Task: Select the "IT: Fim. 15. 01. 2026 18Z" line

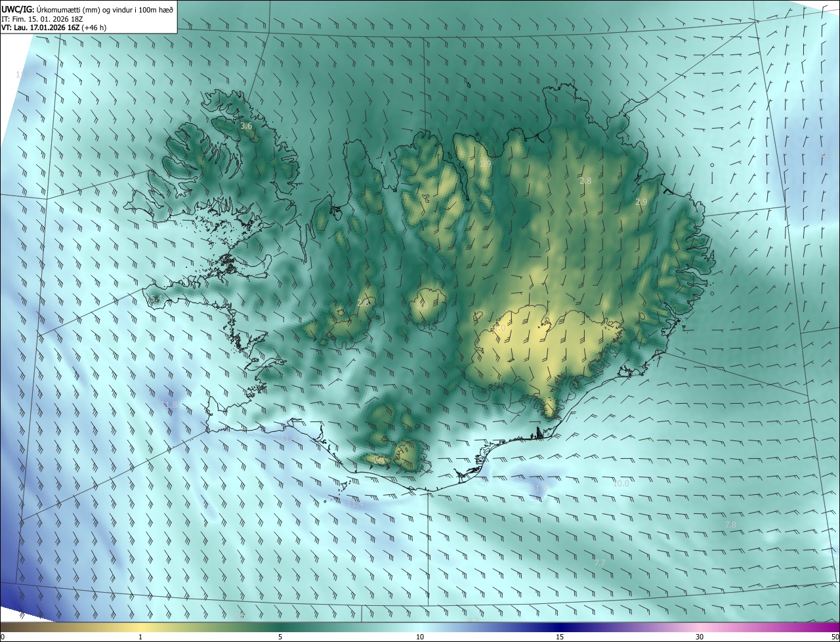Action: [x=42, y=18]
